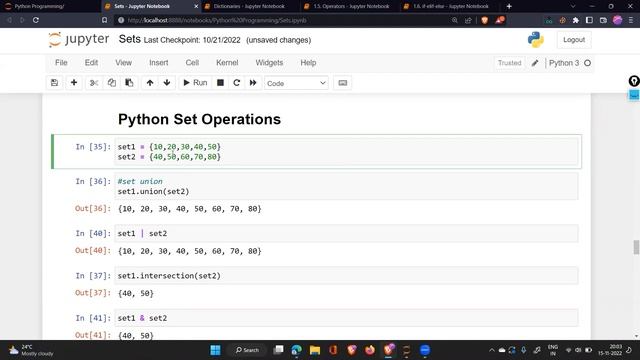This screenshot has height=360, width=640.
Task: Switch to Operators Jupyter Notebook tab
Action: pyautogui.click(x=351, y=6)
